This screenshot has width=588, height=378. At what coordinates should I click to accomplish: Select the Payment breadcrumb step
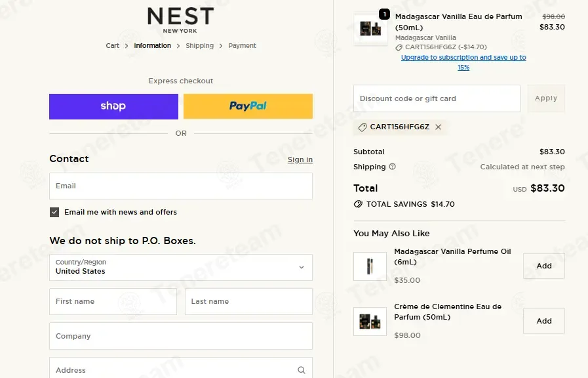click(243, 46)
